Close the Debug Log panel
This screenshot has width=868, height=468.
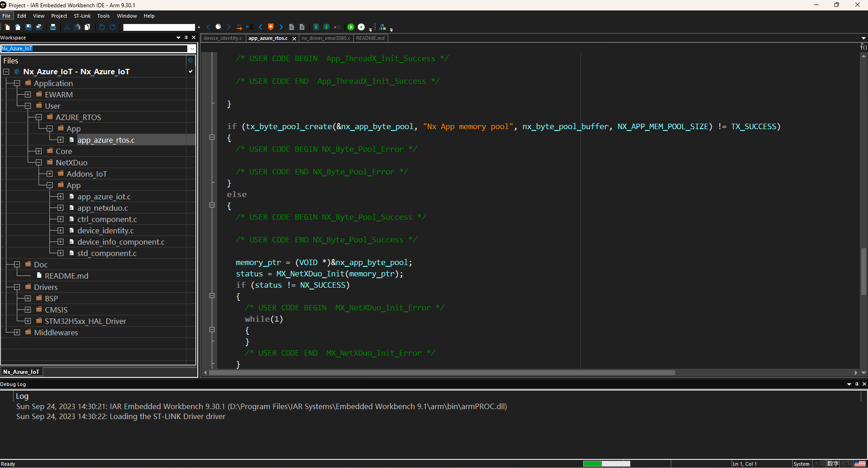click(x=864, y=384)
